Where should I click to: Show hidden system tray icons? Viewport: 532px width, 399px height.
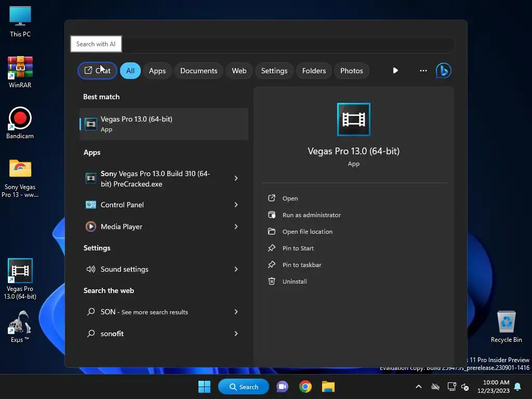click(419, 387)
